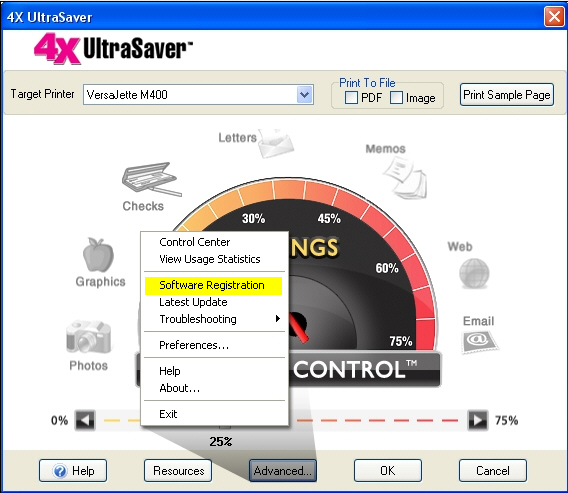
Task: Expand the Troubleshooting submenu arrow
Action: point(278,319)
